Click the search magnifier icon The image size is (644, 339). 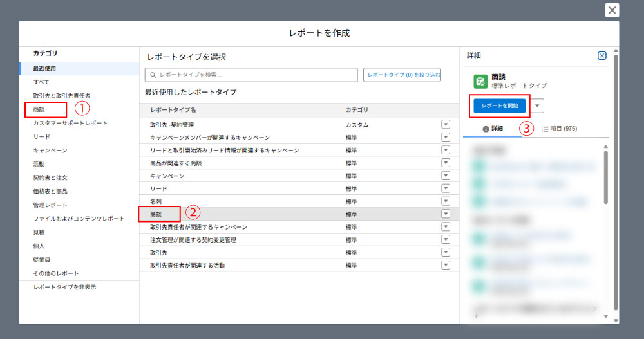point(153,75)
